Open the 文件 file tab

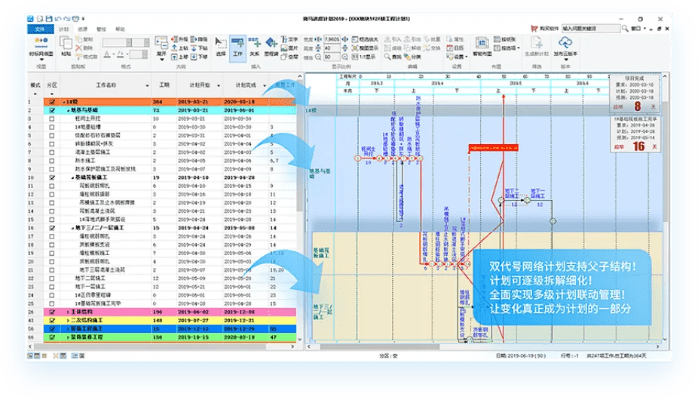coord(40,29)
